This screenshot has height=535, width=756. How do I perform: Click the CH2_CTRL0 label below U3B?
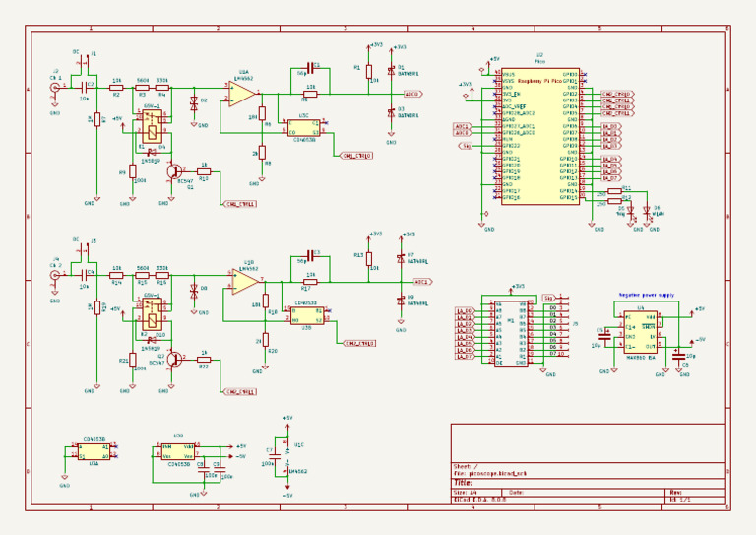tap(360, 343)
